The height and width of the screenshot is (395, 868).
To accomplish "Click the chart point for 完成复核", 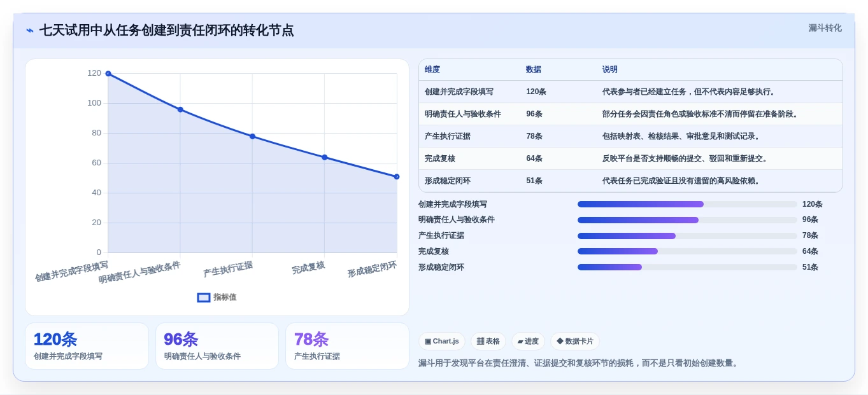I will (x=325, y=157).
